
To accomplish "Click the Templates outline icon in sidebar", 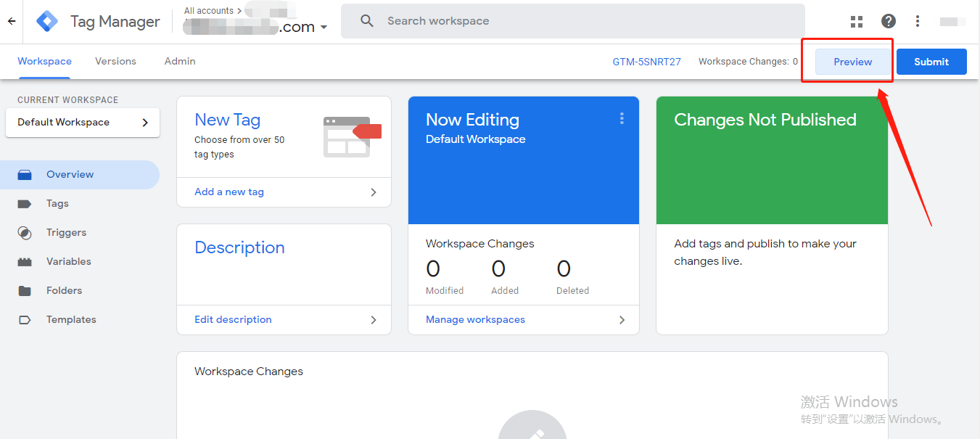I will coord(25,320).
